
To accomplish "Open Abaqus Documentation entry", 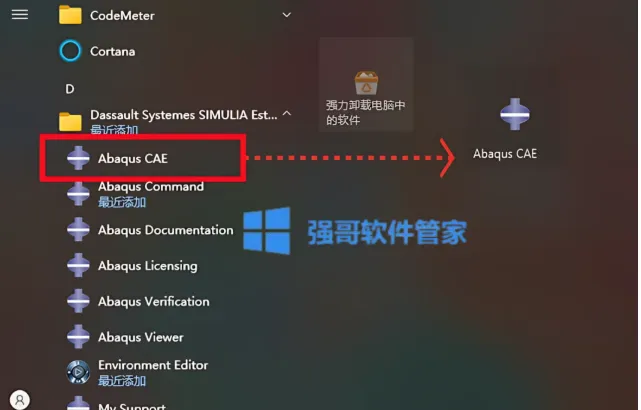I will 150,230.
